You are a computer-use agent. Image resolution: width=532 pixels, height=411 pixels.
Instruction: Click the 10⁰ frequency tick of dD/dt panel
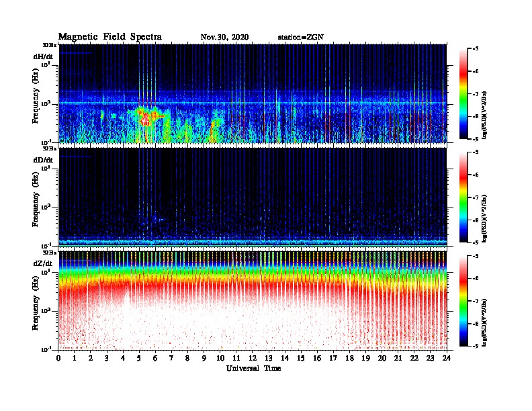click(x=46, y=207)
